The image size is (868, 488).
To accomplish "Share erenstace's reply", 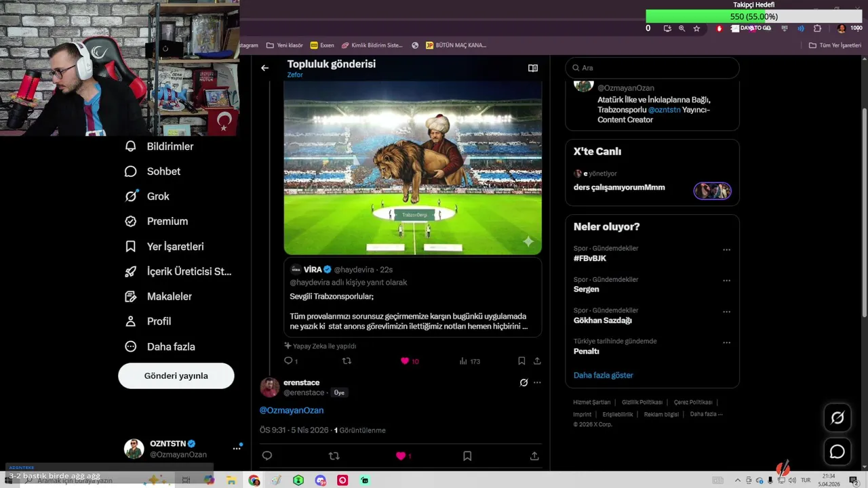I will (x=534, y=456).
